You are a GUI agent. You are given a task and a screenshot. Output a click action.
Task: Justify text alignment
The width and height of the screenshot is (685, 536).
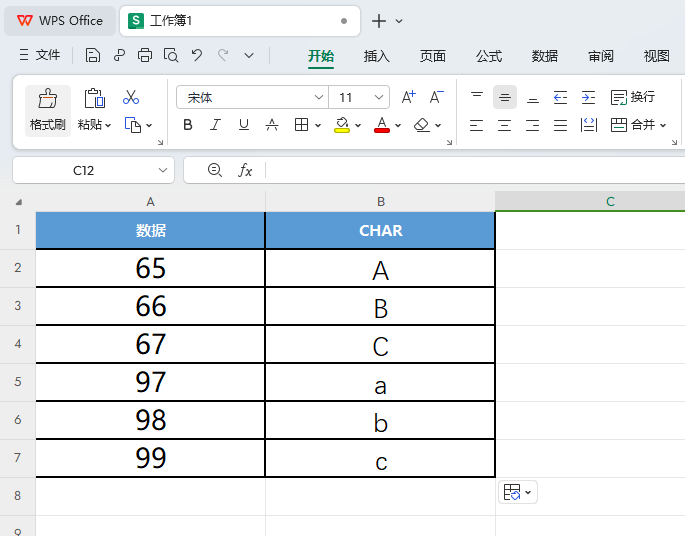pos(560,125)
